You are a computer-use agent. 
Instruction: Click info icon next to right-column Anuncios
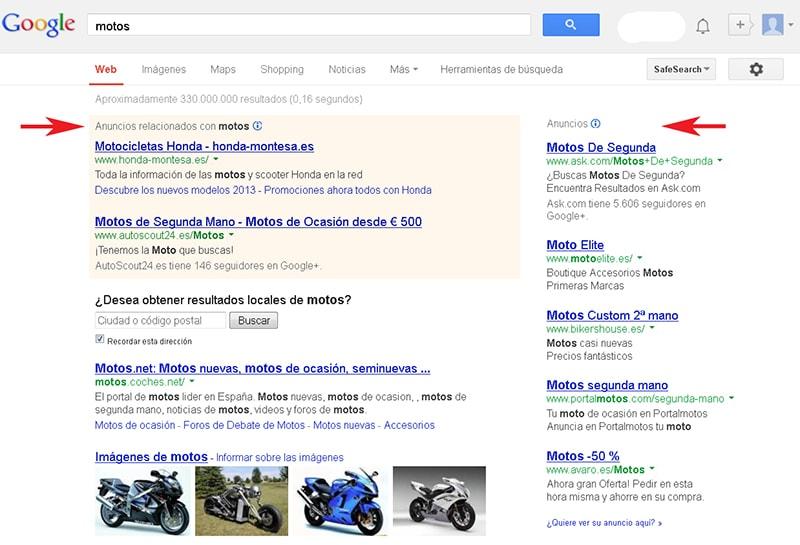click(595, 123)
